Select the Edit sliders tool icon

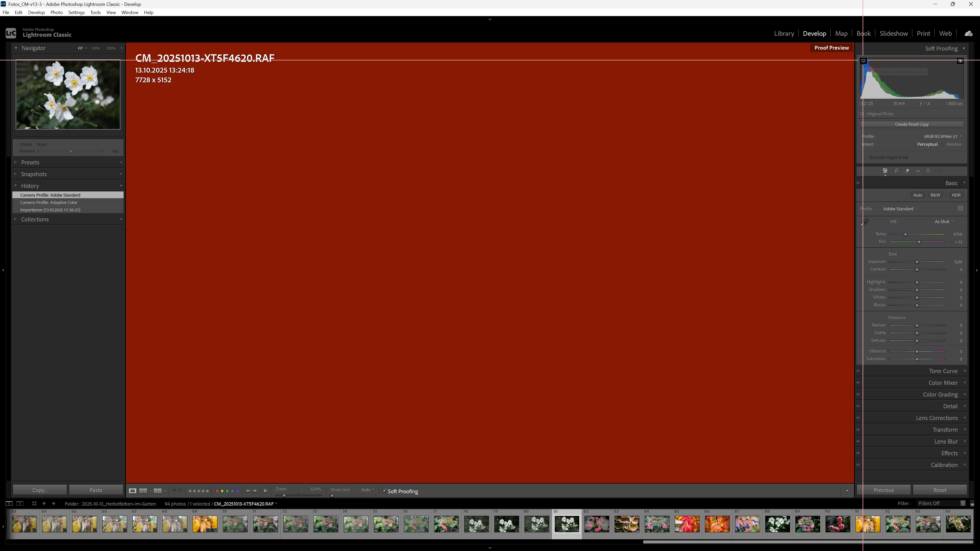click(x=885, y=171)
